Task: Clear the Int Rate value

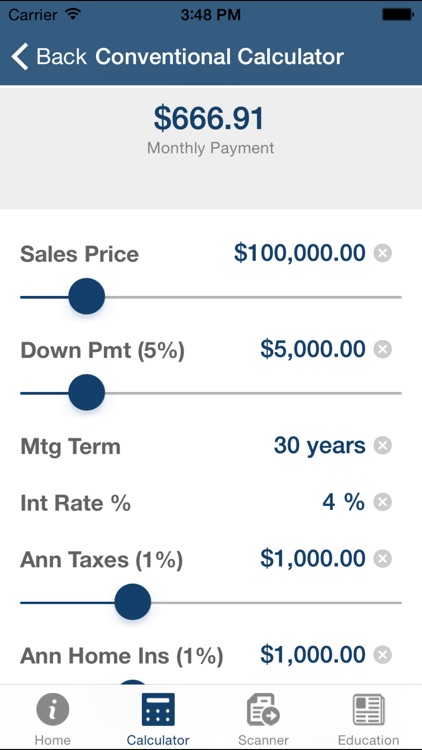Action: coord(382,502)
